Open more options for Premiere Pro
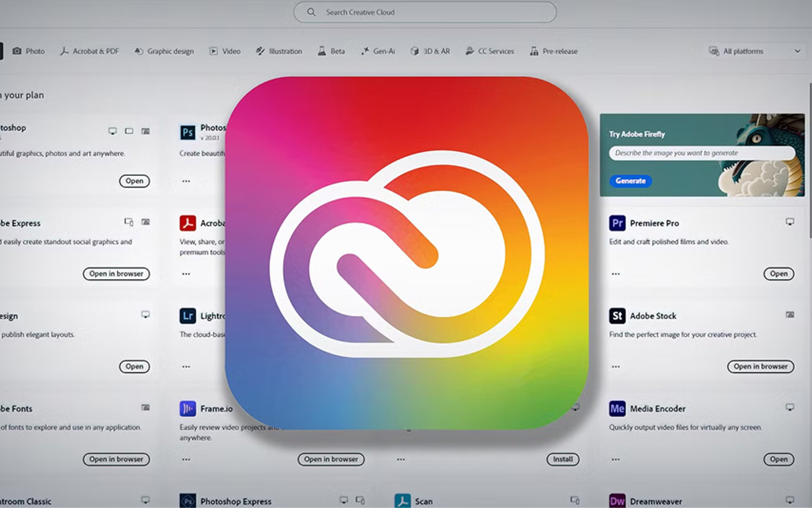Viewport: 812px width, 508px height. click(x=615, y=274)
